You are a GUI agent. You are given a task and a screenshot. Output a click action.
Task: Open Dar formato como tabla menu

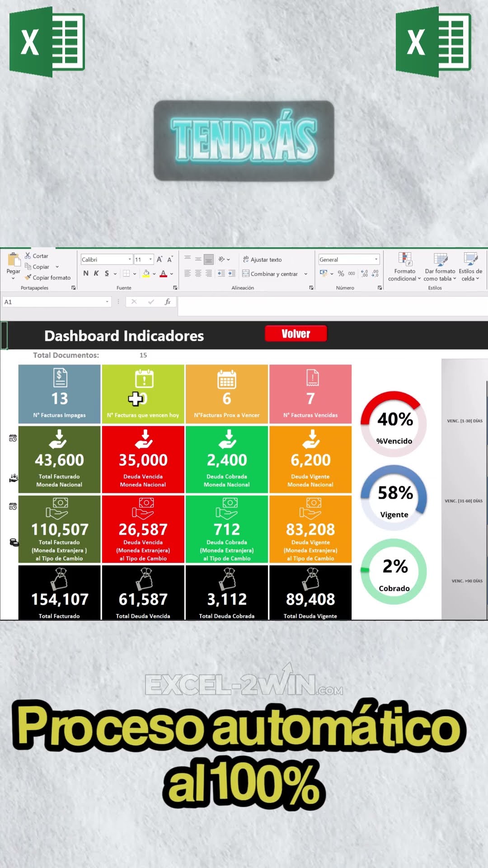pyautogui.click(x=440, y=267)
